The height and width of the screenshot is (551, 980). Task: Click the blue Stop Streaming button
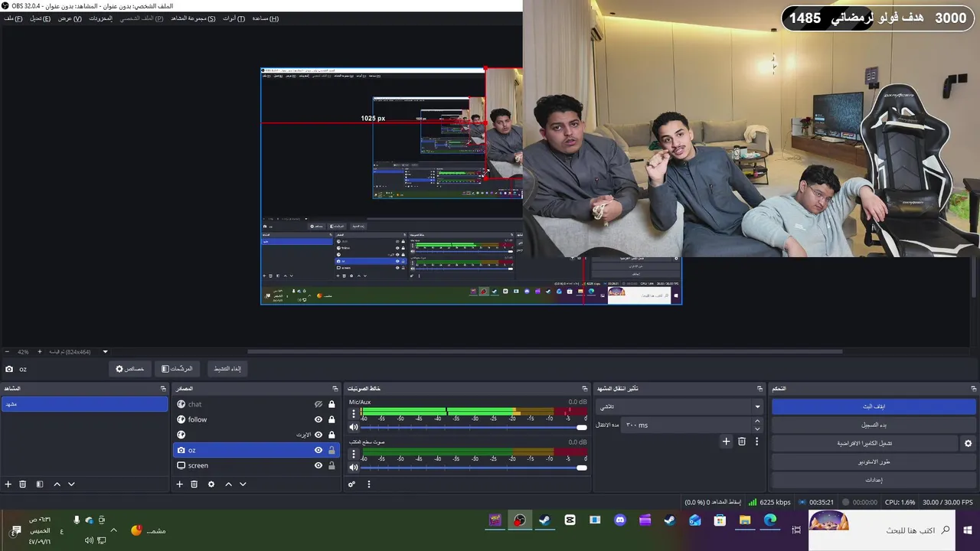coord(874,406)
